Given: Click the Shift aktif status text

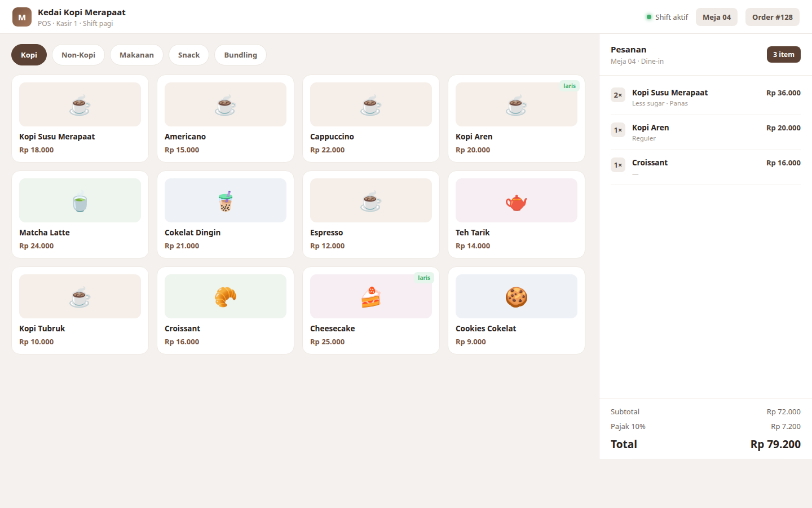Looking at the screenshot, I should pyautogui.click(x=672, y=17).
